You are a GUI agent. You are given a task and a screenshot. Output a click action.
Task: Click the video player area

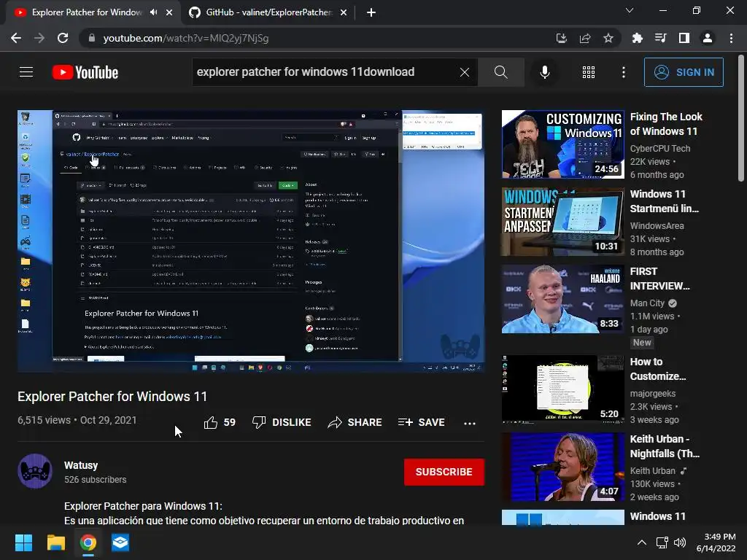point(251,241)
